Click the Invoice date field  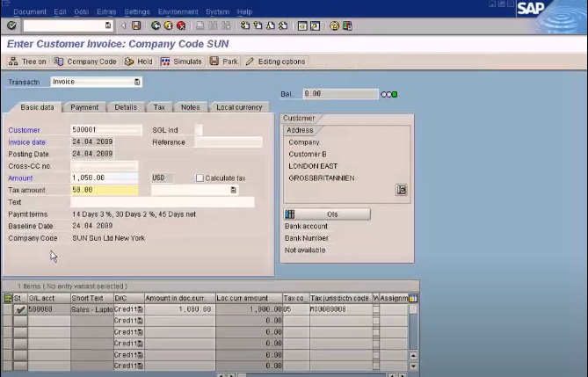92,142
